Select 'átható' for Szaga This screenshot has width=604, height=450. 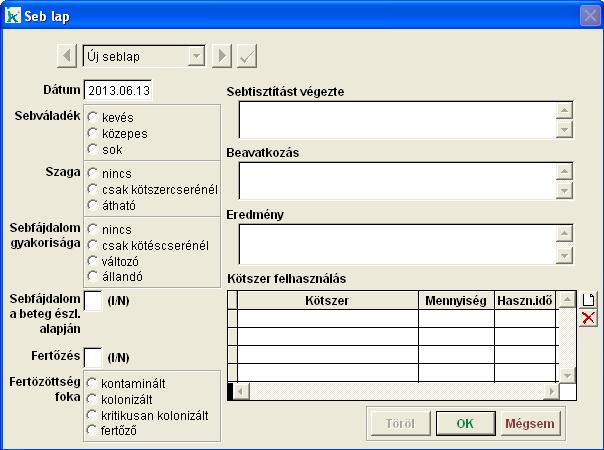93,205
